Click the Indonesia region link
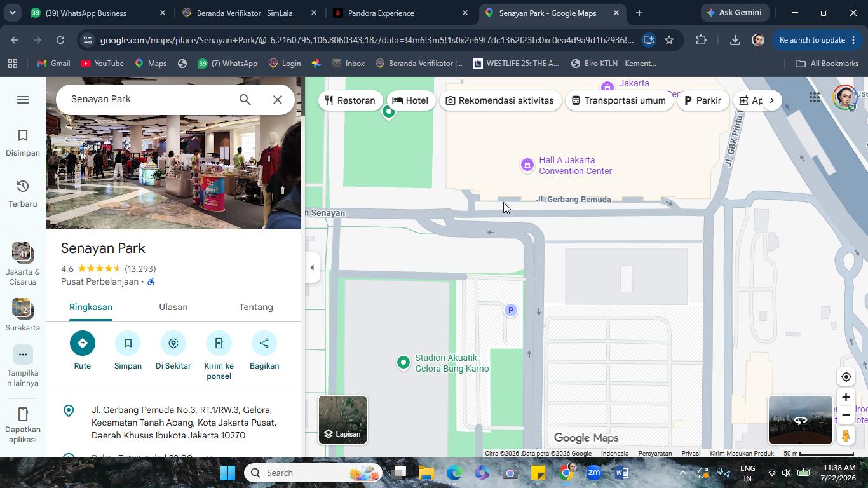Viewport: 868px width, 488px height. (614, 454)
